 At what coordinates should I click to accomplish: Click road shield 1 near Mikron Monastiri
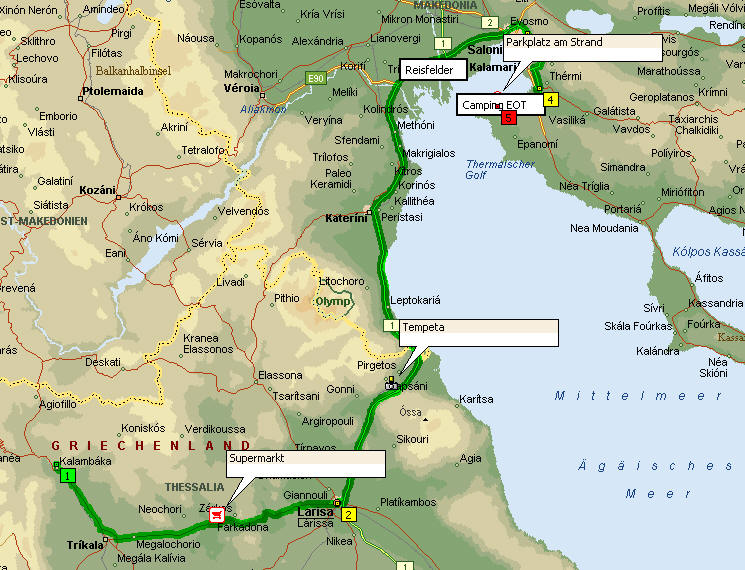[x=441, y=44]
